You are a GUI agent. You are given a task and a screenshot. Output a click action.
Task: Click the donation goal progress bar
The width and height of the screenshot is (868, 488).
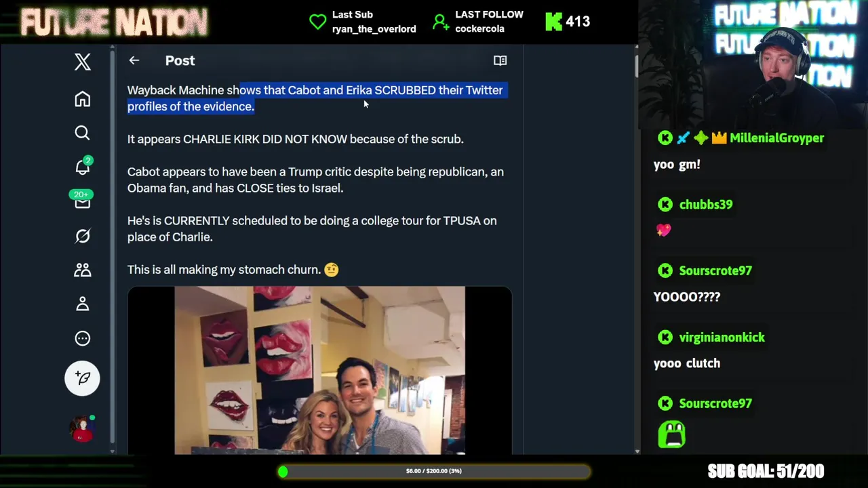[x=434, y=471]
